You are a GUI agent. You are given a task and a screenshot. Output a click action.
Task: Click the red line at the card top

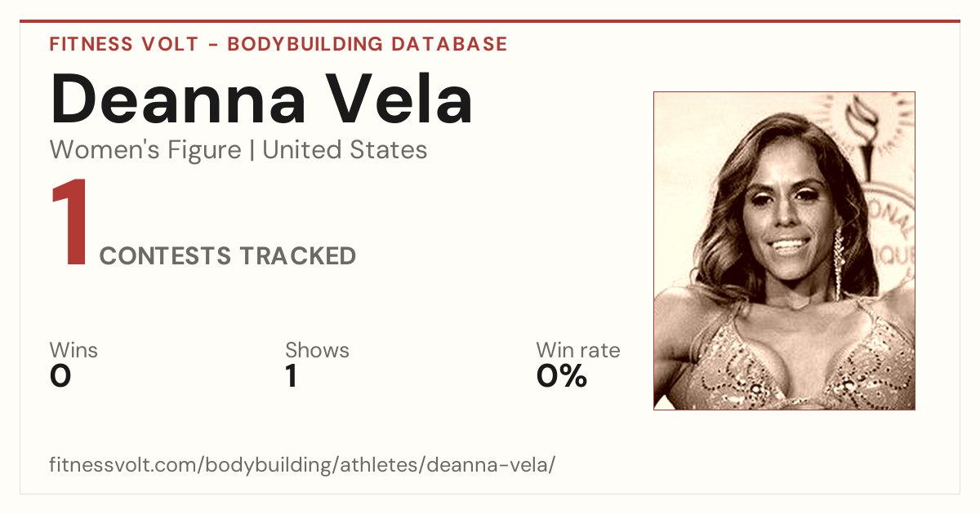(x=490, y=21)
